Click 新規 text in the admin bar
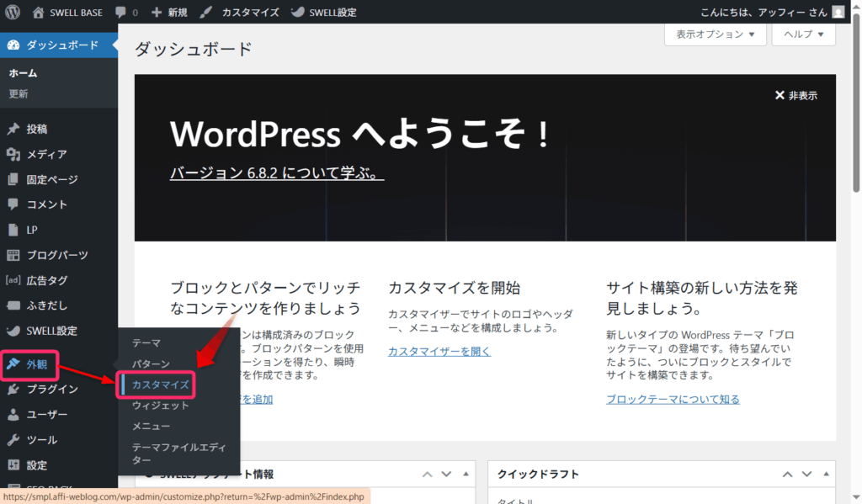The width and height of the screenshot is (862, 504). click(x=178, y=12)
